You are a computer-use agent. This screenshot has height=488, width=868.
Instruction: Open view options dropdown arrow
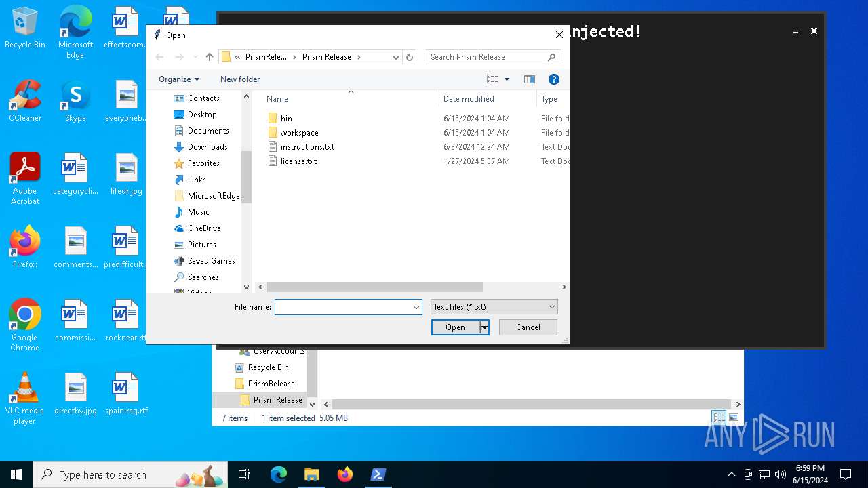(507, 79)
